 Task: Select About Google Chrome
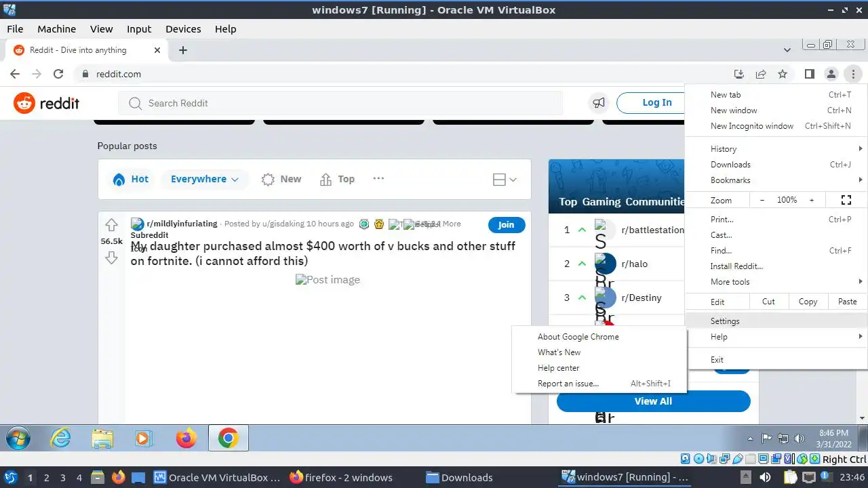(x=599, y=337)
